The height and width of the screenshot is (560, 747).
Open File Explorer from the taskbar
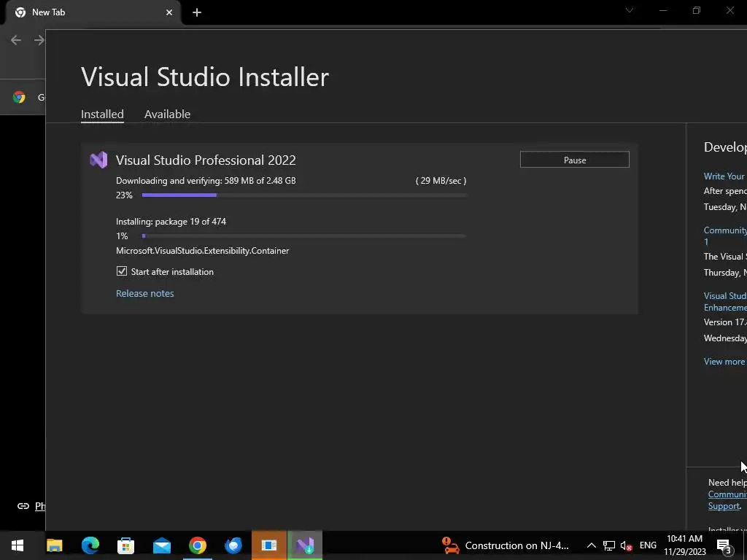point(54,545)
